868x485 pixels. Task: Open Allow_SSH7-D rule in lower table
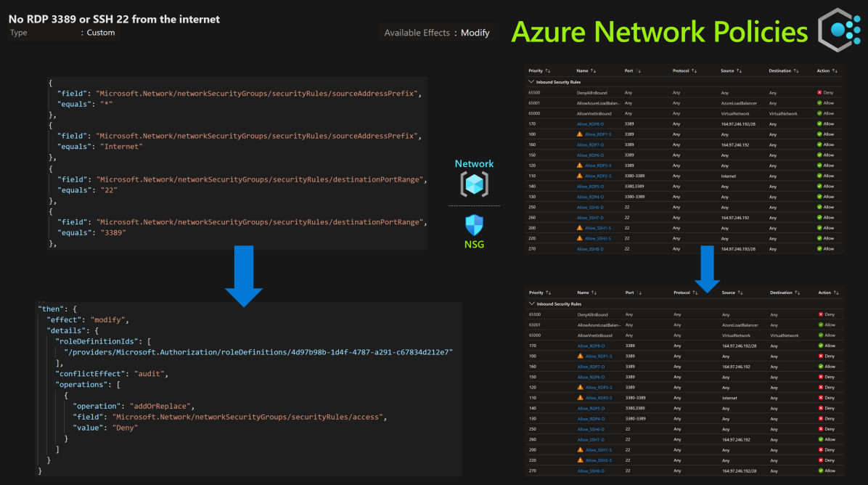[x=591, y=439]
